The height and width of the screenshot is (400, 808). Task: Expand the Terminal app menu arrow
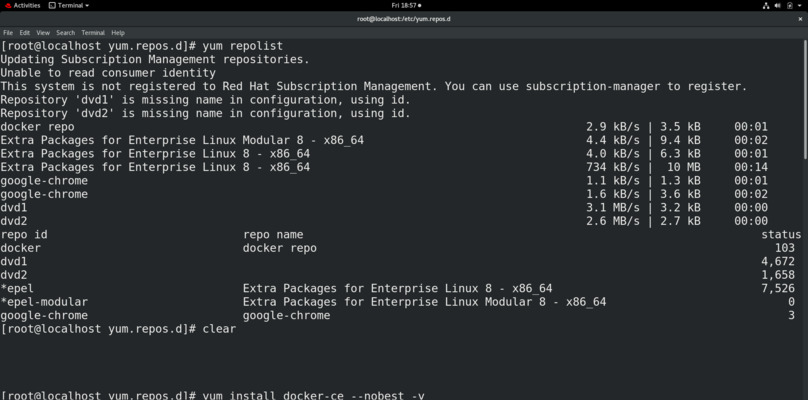click(x=85, y=5)
